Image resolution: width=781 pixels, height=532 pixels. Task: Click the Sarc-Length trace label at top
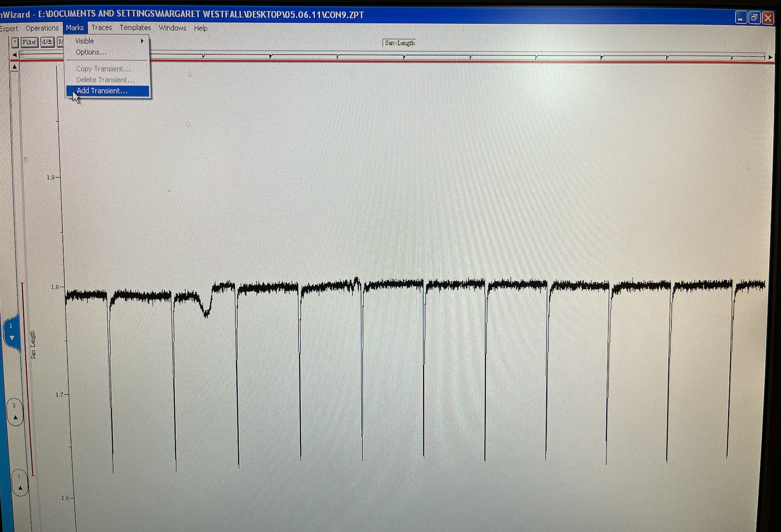[x=400, y=43]
